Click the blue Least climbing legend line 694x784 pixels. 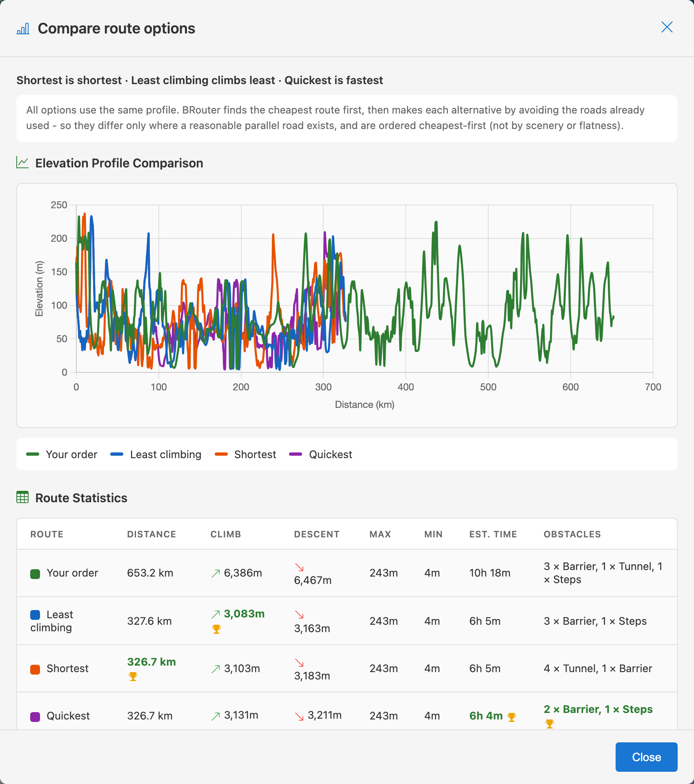[117, 454]
